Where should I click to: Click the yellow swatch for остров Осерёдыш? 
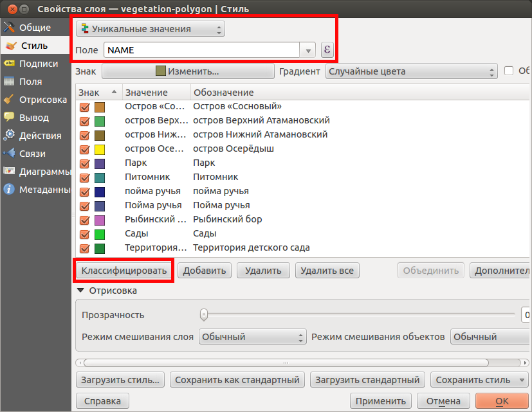pyautogui.click(x=100, y=150)
